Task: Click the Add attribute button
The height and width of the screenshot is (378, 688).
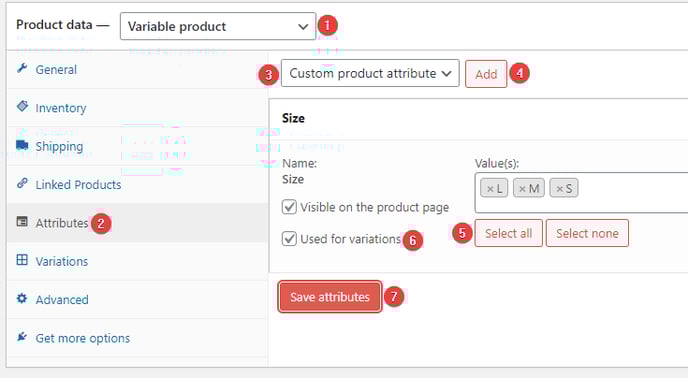Action: (486, 74)
